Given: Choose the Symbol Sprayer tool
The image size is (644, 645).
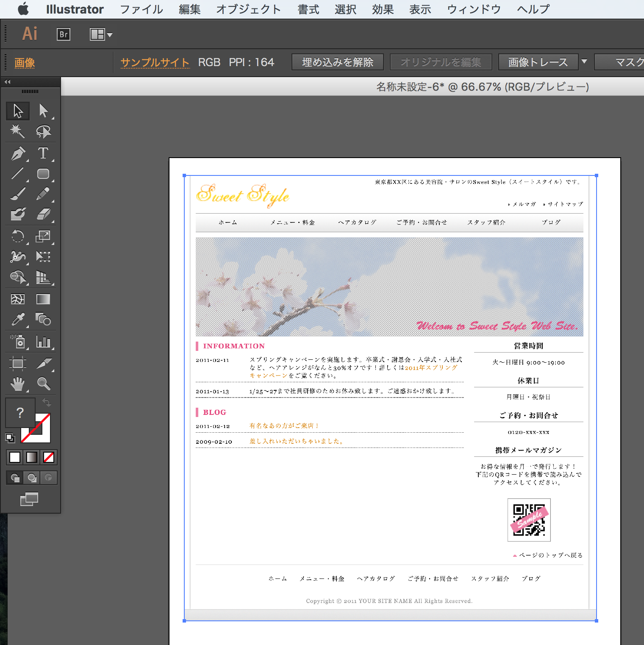Looking at the screenshot, I should click(18, 342).
